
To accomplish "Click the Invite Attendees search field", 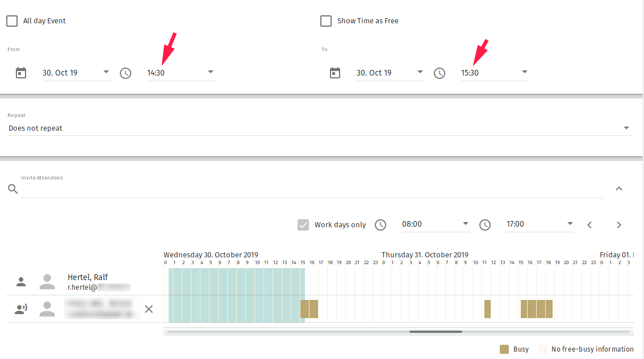I will coord(311,189).
